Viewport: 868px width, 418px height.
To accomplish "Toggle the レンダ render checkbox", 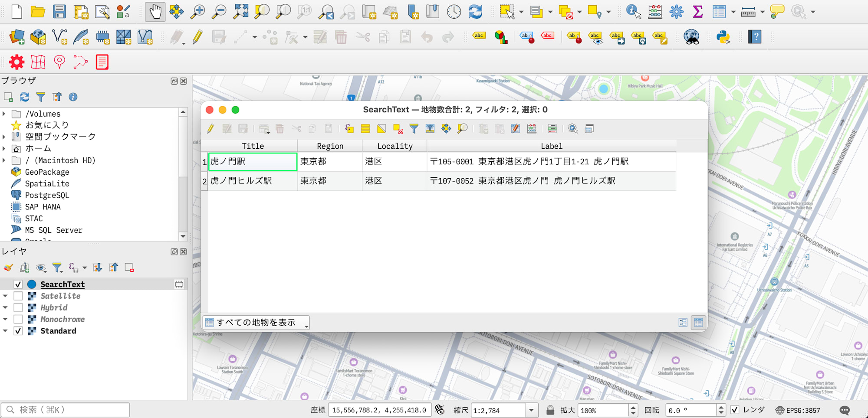I will (735, 410).
